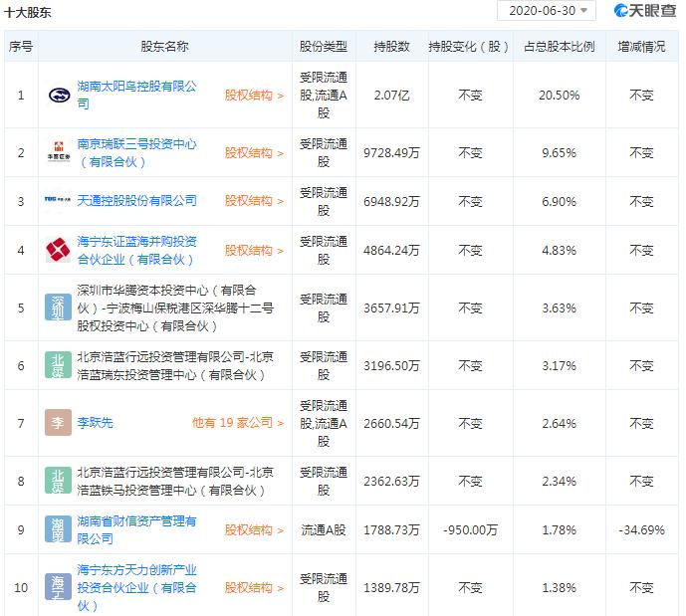Click shareholder name containing 浩蓝铁马投资管理中心
The width and height of the screenshot is (686, 616).
click(x=175, y=482)
